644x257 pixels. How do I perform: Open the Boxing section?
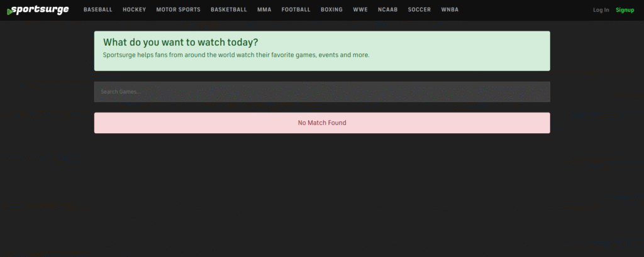(331, 10)
